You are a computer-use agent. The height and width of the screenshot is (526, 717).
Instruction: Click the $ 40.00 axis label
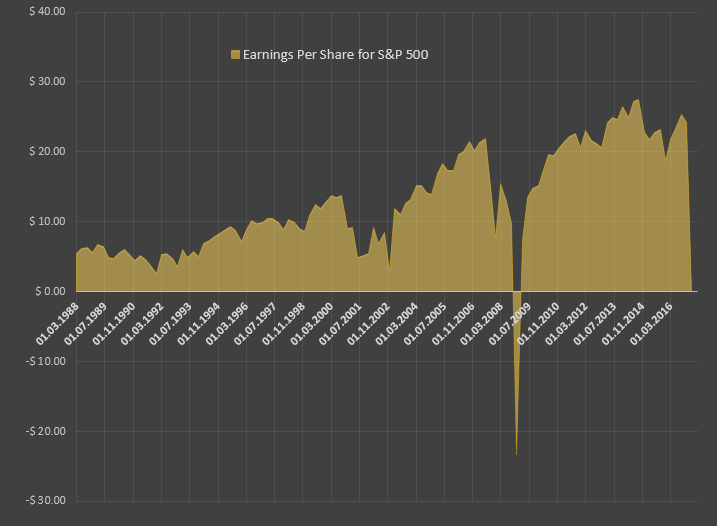[47, 11]
